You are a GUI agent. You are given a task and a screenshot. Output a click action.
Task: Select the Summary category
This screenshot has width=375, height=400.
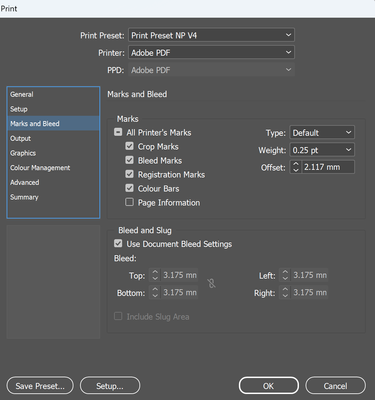pyautogui.click(x=53, y=197)
